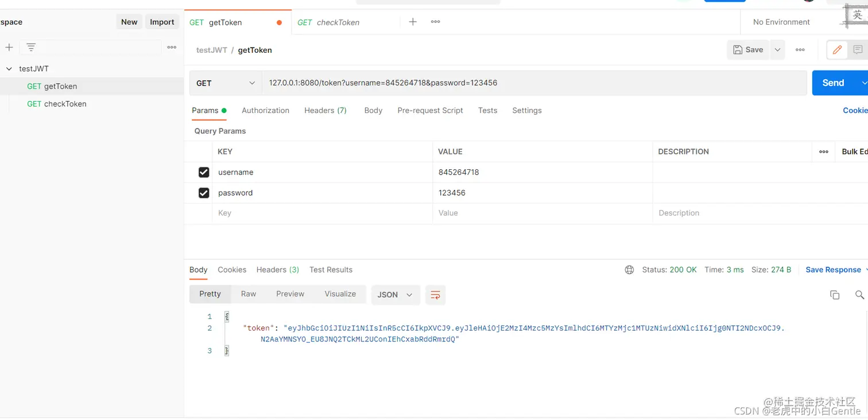This screenshot has width=868, height=420.
Task: Open query params column options ellipsis
Action: (x=824, y=151)
